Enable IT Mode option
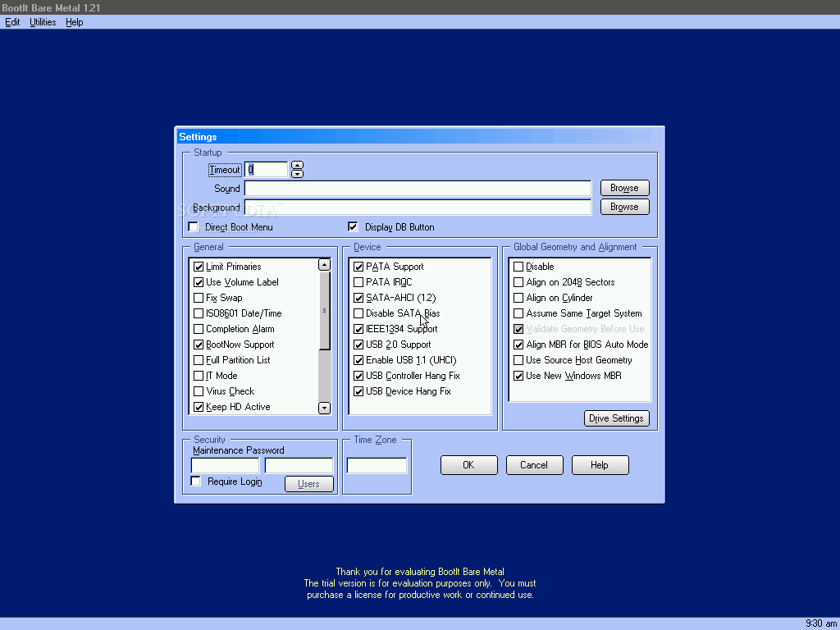 [199, 376]
